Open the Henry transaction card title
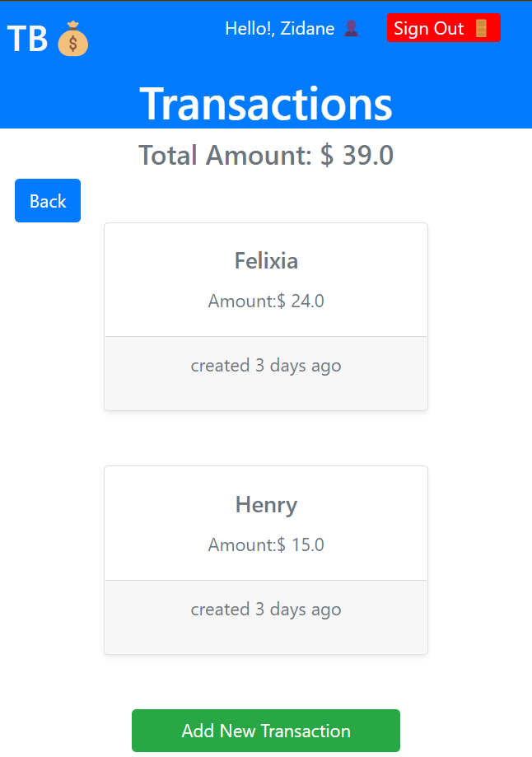Screen dimensions: 532x757 [x=266, y=505]
